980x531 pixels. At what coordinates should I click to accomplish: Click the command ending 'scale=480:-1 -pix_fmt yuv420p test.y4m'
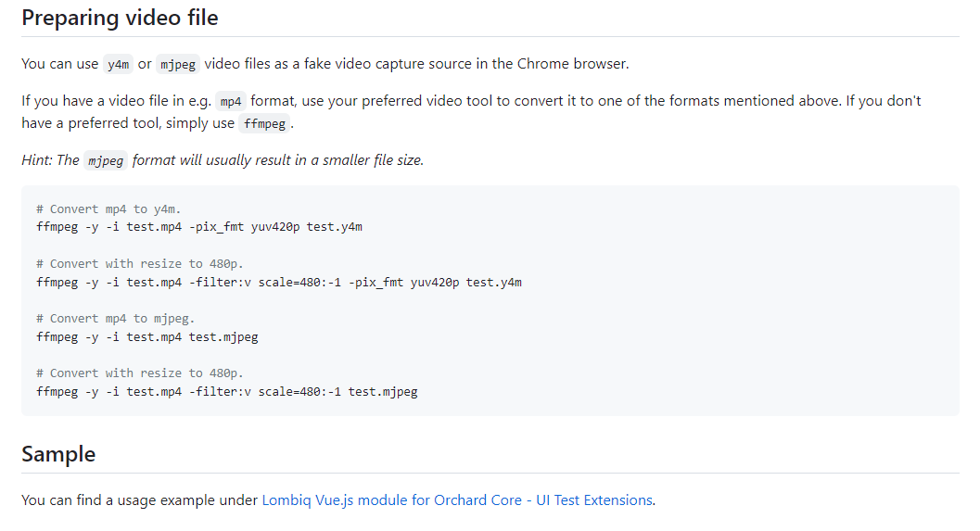(279, 283)
